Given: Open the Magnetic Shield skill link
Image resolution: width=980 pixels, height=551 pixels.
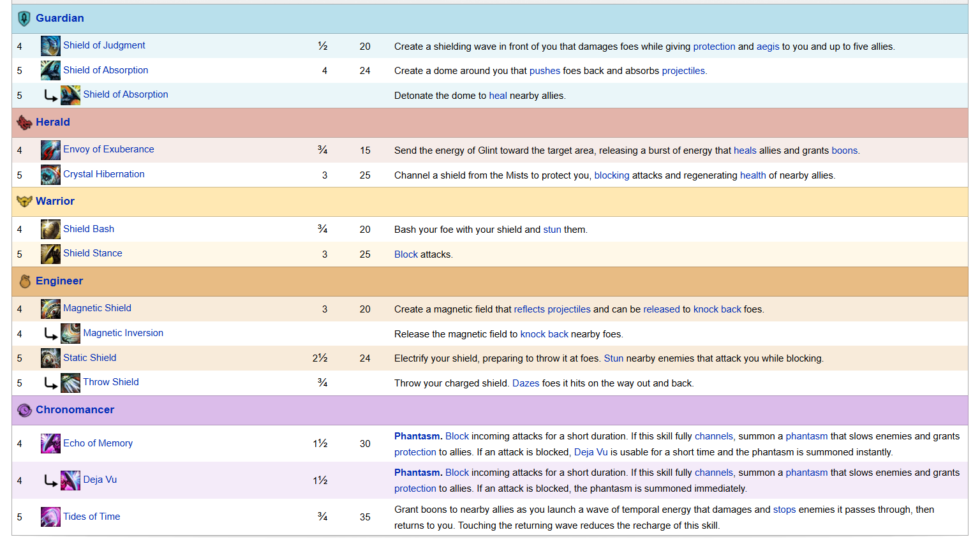Looking at the screenshot, I should [x=97, y=308].
